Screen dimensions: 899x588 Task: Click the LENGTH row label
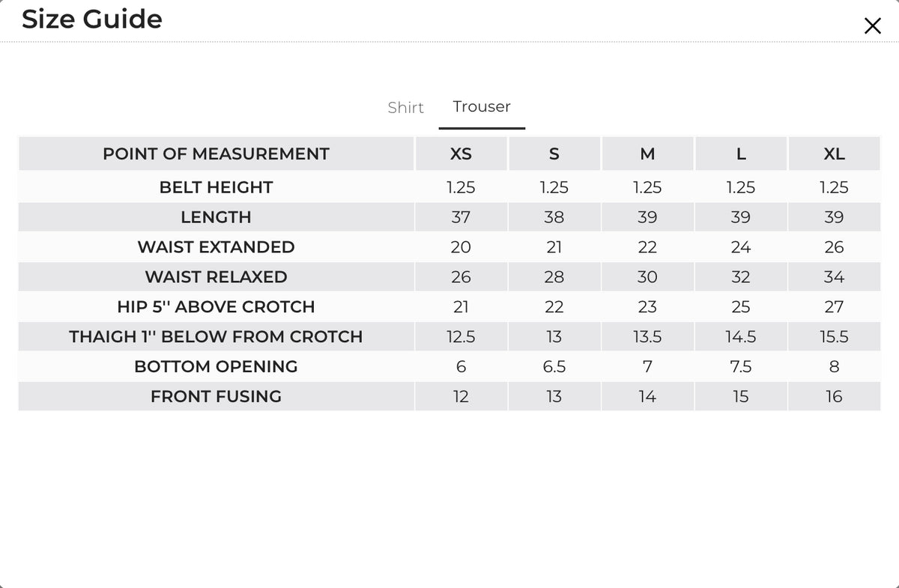pos(216,217)
